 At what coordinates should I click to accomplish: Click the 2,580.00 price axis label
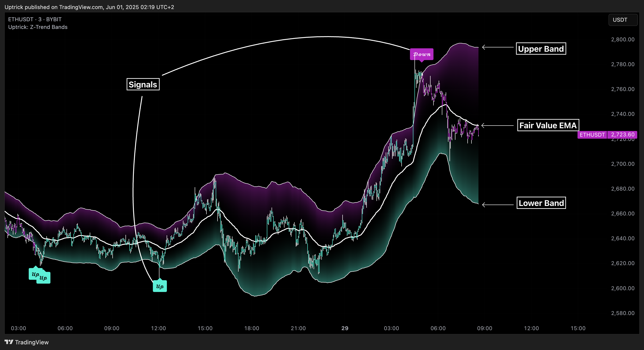(x=623, y=313)
